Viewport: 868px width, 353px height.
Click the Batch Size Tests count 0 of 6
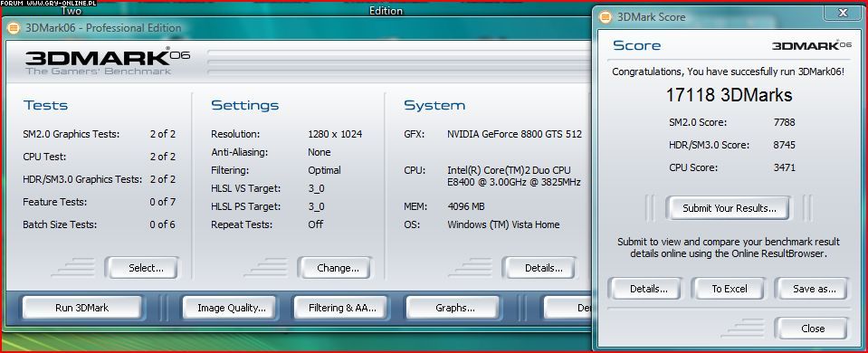pos(162,224)
